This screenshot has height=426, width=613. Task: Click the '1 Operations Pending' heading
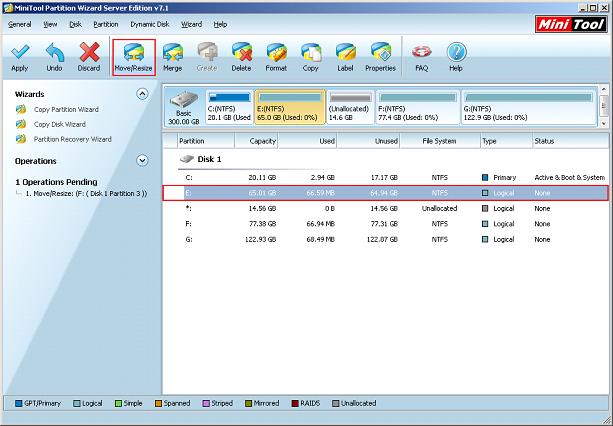[56, 182]
